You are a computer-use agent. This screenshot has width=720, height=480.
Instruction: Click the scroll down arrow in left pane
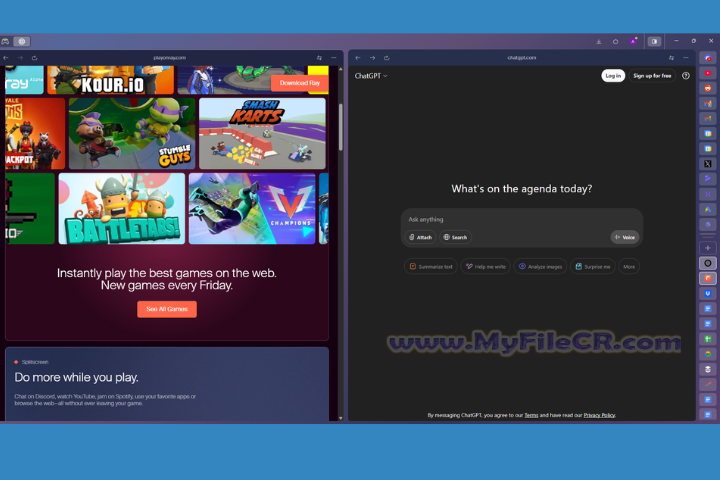tap(341, 418)
